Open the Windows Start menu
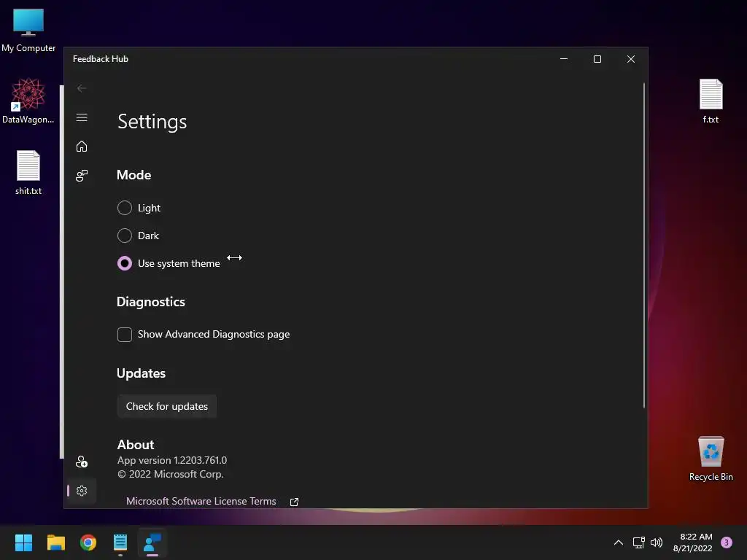 point(23,542)
